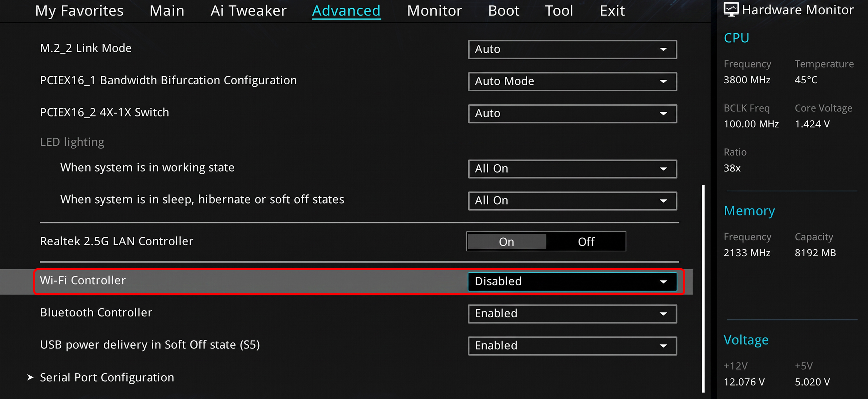This screenshot has height=399, width=868.
Task: Open the M.2_2 Link Mode dropdown
Action: (572, 49)
